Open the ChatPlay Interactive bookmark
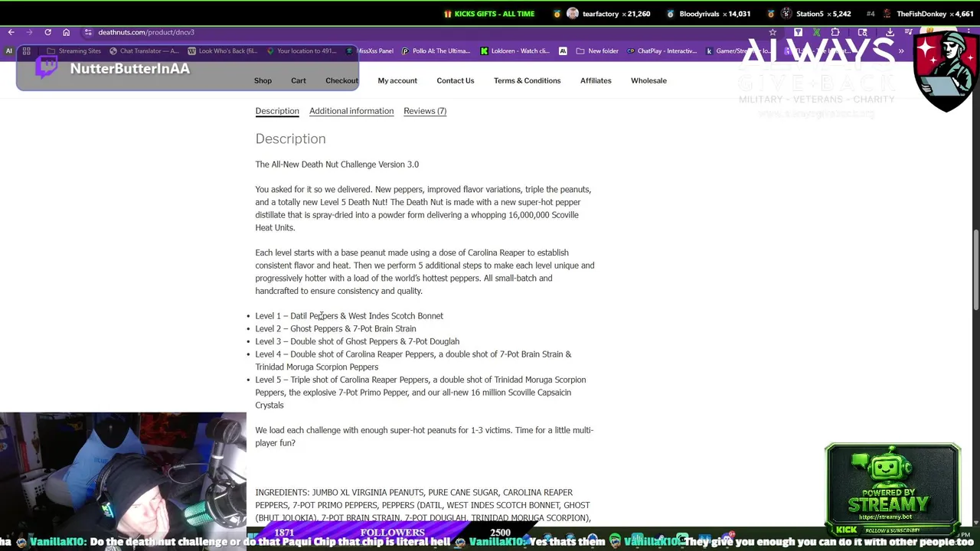Image resolution: width=980 pixels, height=551 pixels. (661, 51)
